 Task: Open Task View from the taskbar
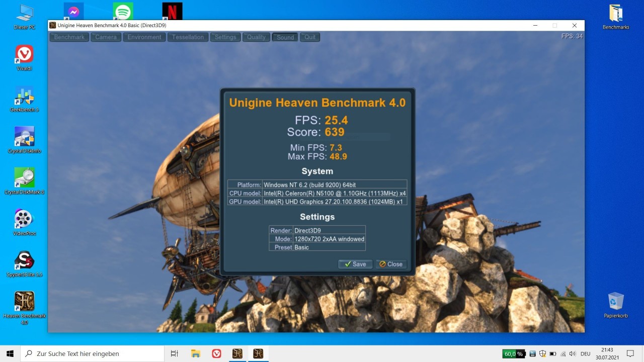174,353
